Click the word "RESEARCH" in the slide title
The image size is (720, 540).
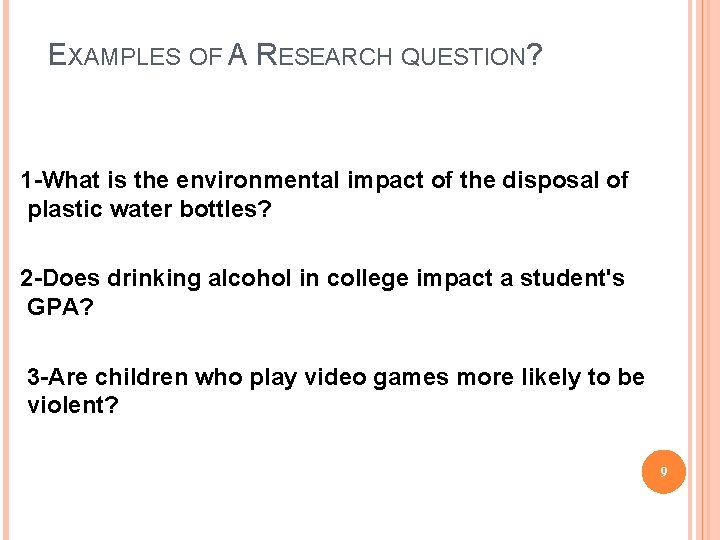325,57
